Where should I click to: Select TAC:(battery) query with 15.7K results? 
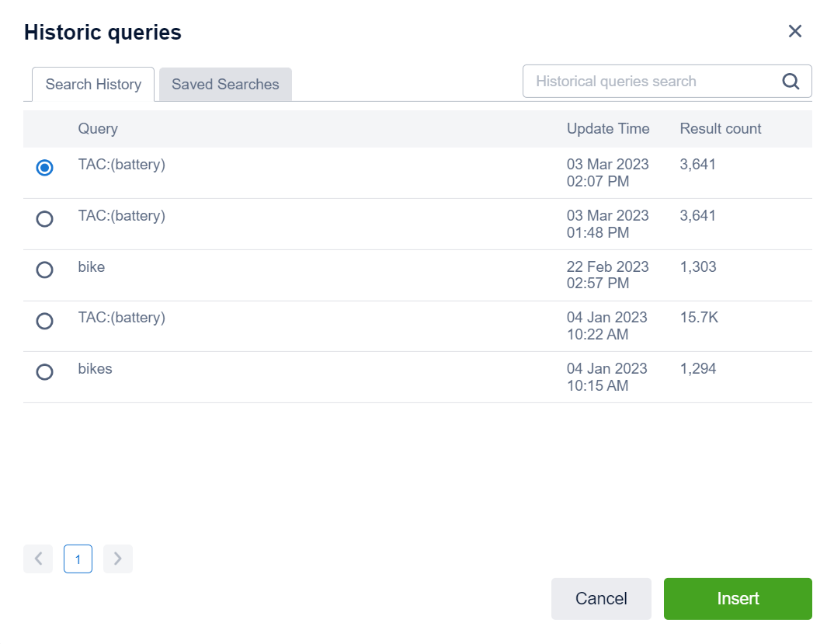(45, 321)
